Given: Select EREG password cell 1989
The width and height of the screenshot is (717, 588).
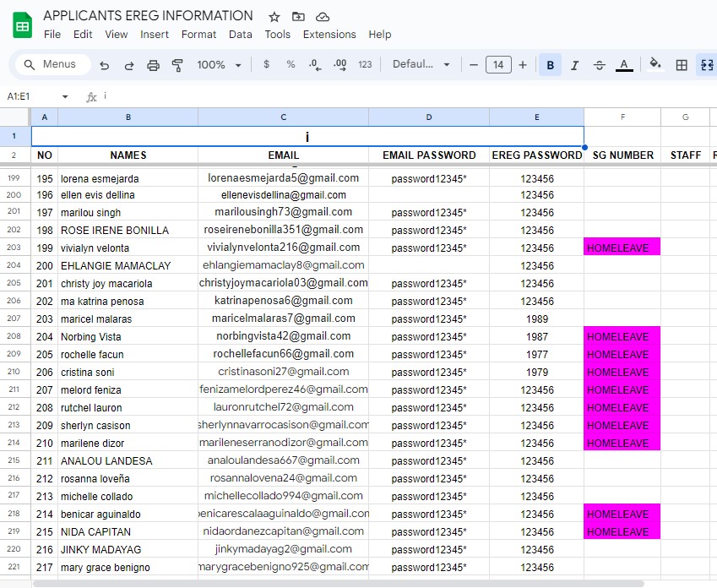Looking at the screenshot, I should pyautogui.click(x=537, y=318).
